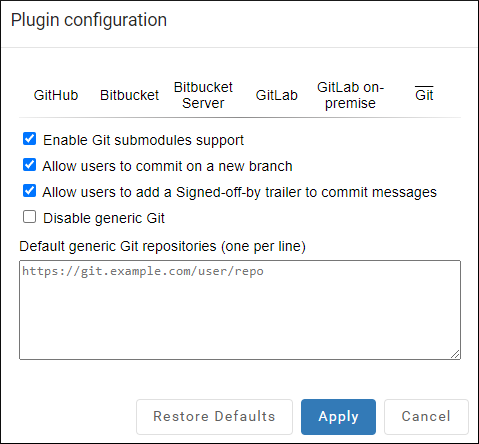This screenshot has height=444, width=479.
Task: Open the GitLab on-premise tab
Action: coord(350,95)
